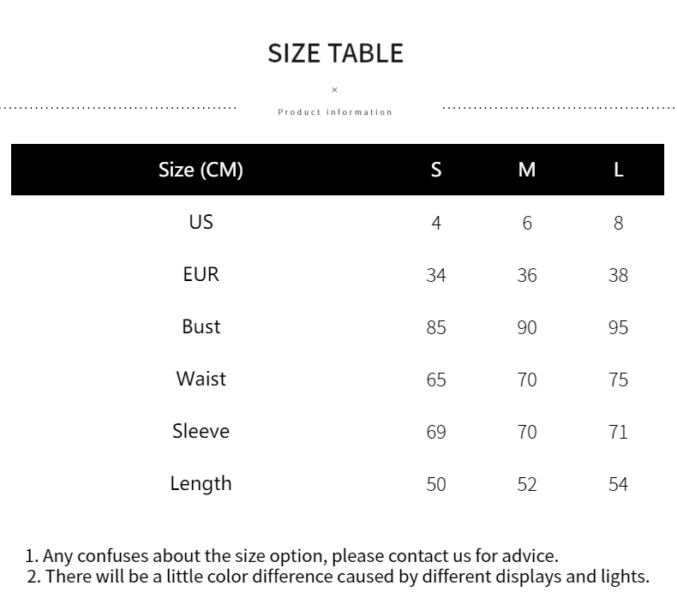Click the Bust row label
The image size is (677, 616).
pyautogui.click(x=201, y=326)
